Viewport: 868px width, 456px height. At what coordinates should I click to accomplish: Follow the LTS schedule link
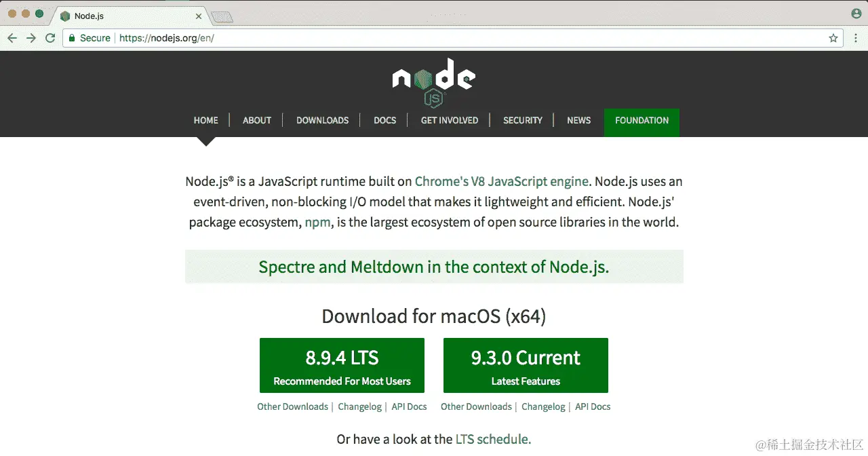coord(493,439)
